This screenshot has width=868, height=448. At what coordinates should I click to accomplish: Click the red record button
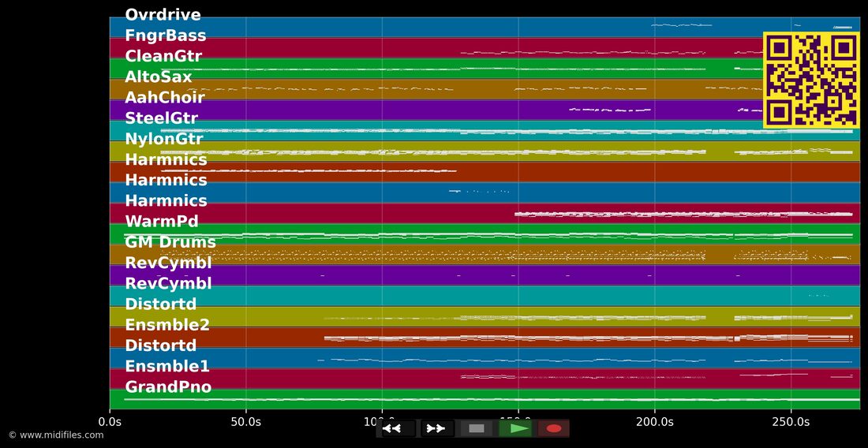pos(553,428)
